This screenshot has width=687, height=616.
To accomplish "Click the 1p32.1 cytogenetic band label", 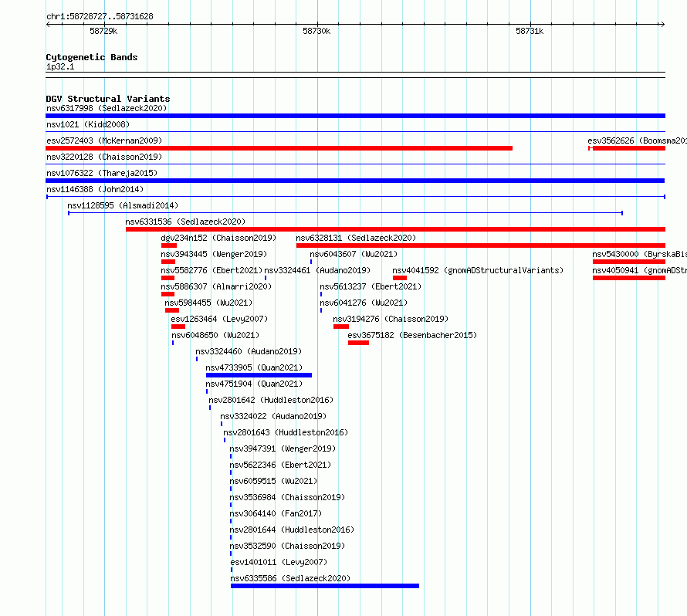I will 60,66.
